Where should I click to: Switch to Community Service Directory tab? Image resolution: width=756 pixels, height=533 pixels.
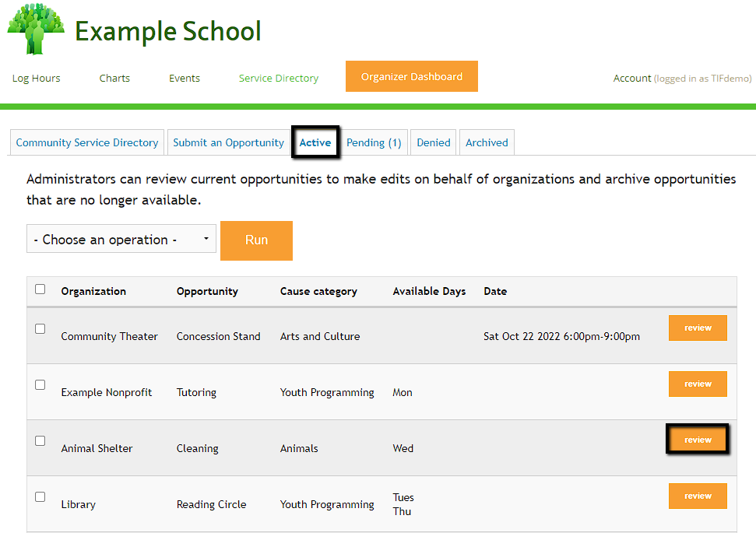(86, 142)
